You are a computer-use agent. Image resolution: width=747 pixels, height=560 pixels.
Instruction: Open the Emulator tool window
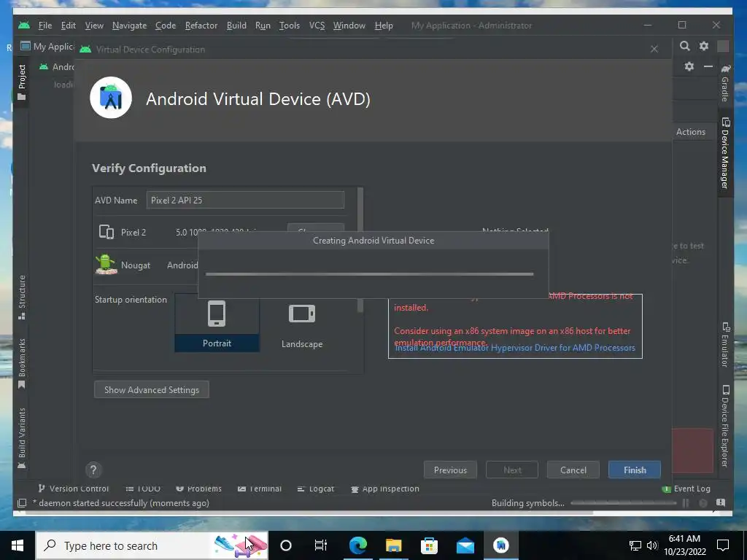725,345
